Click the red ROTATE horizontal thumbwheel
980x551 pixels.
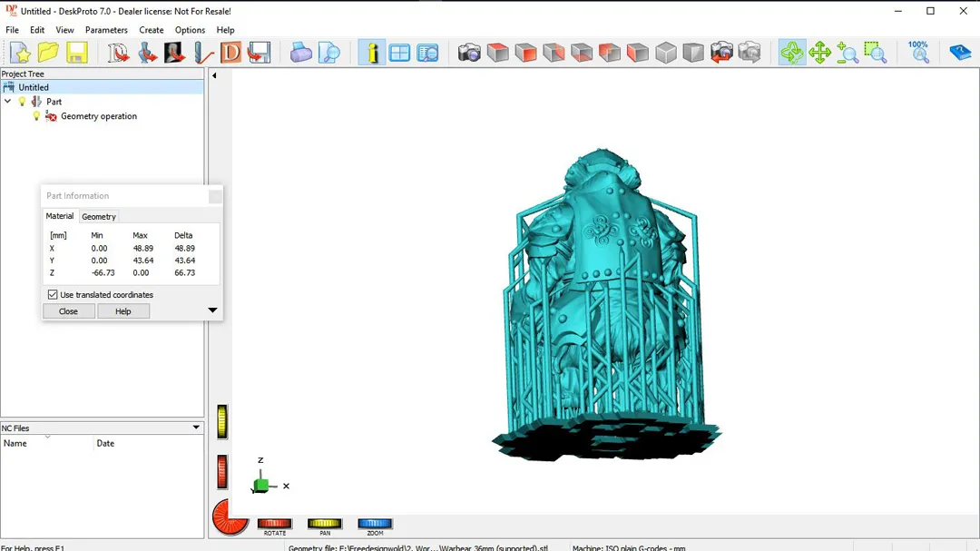point(275,524)
